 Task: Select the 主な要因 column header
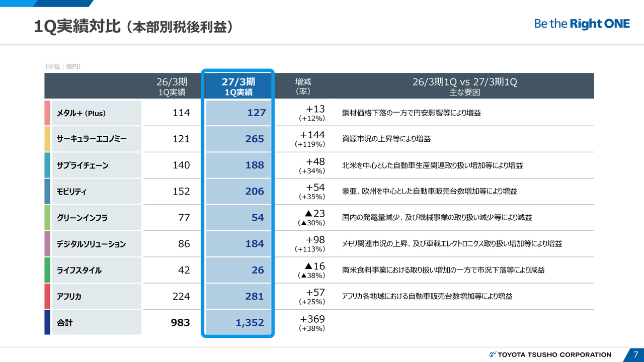pyautogui.click(x=465, y=86)
